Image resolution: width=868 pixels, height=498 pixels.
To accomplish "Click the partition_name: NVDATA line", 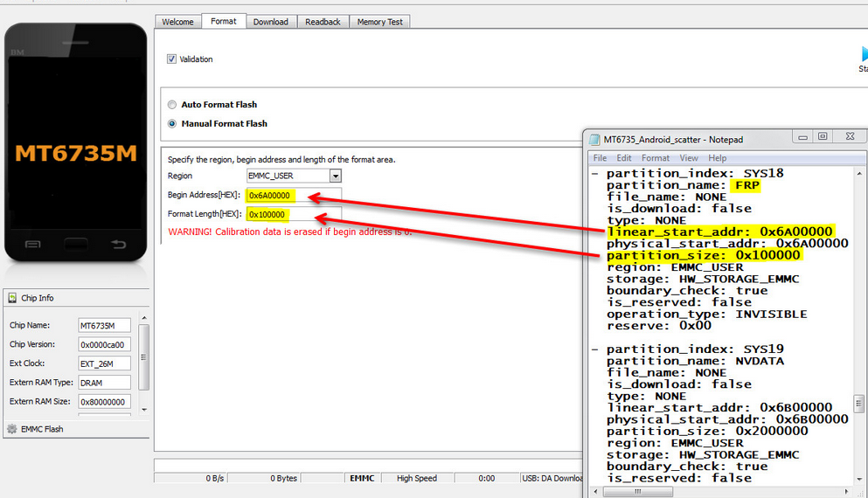I will pos(695,361).
